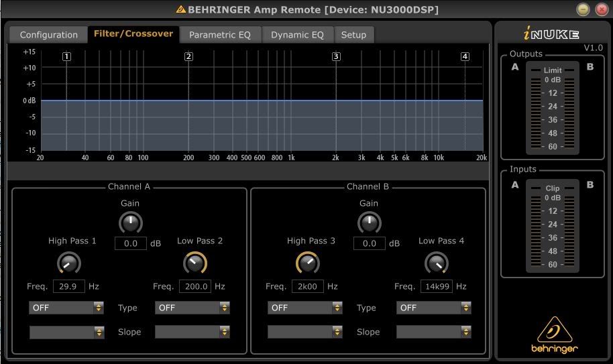Screen dimensions: 613x364
Task: Switch to the Configuration tab
Action: [x=48, y=35]
